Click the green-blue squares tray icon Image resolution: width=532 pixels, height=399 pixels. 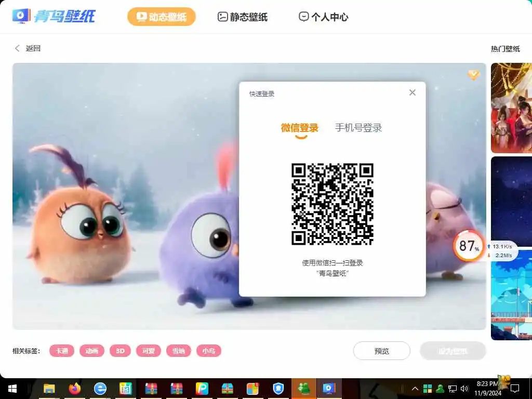coord(428,389)
